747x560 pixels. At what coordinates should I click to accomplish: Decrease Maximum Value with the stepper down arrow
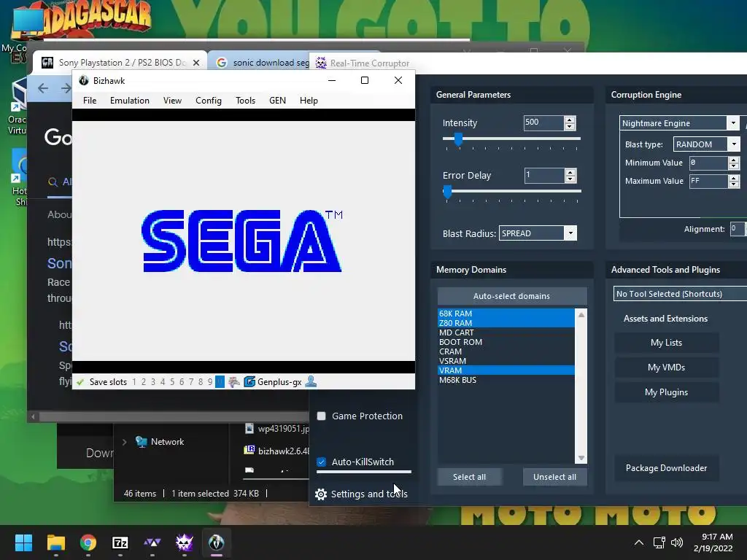tap(734, 184)
